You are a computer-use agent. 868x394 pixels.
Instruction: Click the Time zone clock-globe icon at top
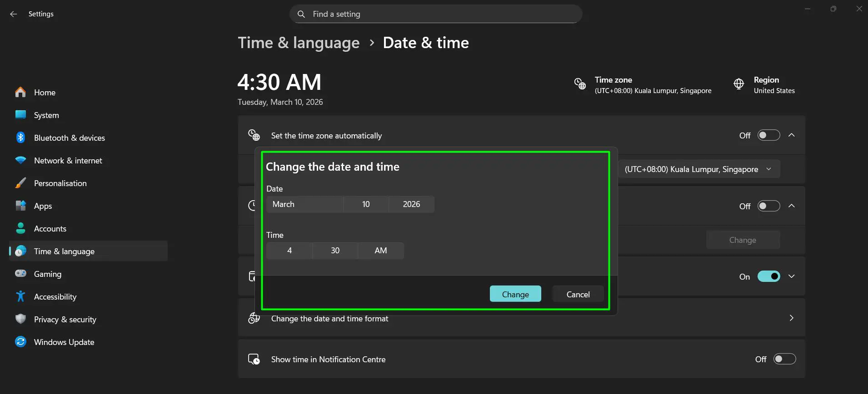click(x=580, y=84)
